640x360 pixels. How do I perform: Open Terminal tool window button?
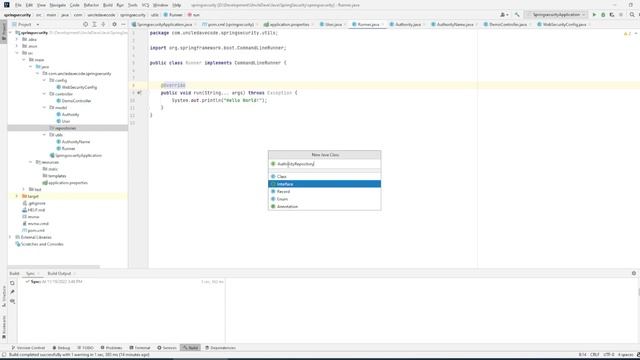coord(140,348)
